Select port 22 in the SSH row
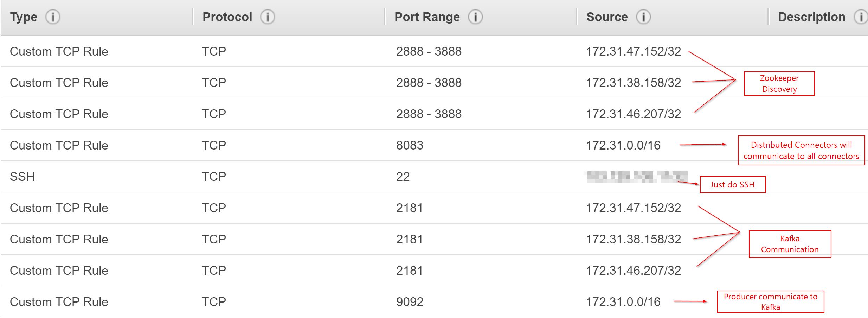Image resolution: width=868 pixels, height=318 pixels. [x=403, y=177]
